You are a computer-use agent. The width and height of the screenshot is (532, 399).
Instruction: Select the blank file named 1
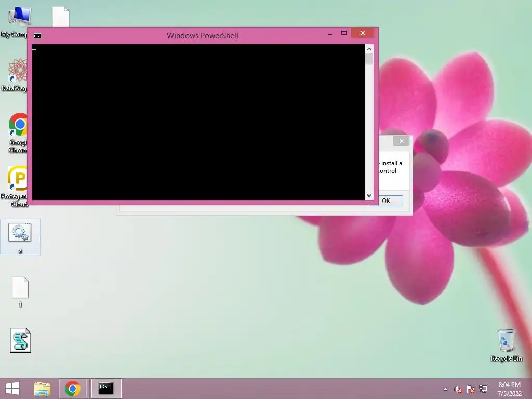(20, 292)
